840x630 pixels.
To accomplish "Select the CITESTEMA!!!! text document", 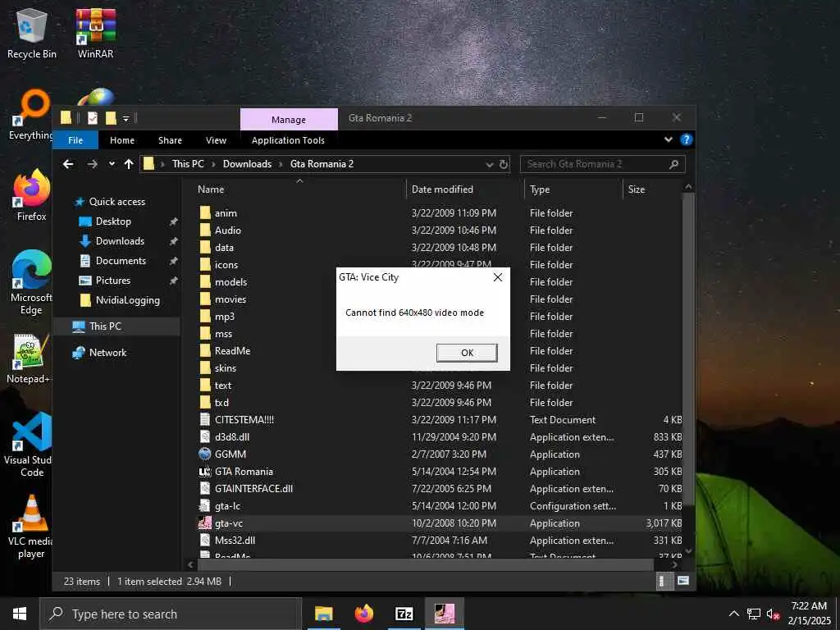I will 244,419.
